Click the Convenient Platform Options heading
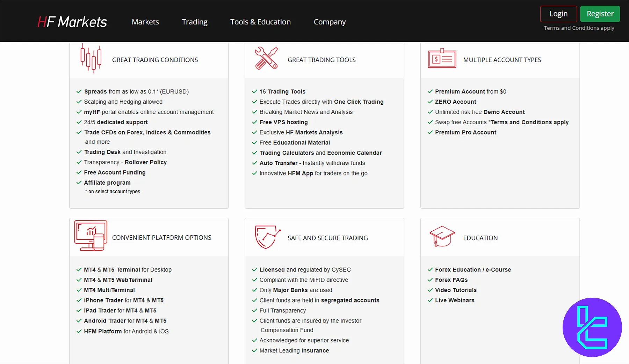The image size is (629, 364). [x=161, y=237]
